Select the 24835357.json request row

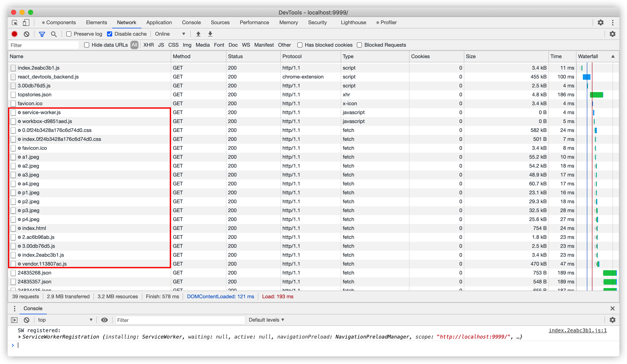313,282
